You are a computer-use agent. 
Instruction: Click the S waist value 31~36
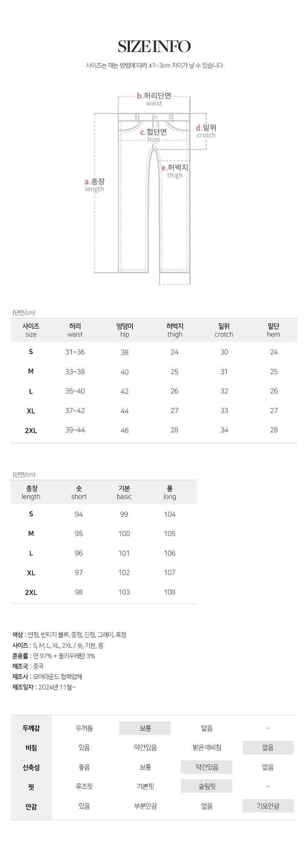point(75,352)
